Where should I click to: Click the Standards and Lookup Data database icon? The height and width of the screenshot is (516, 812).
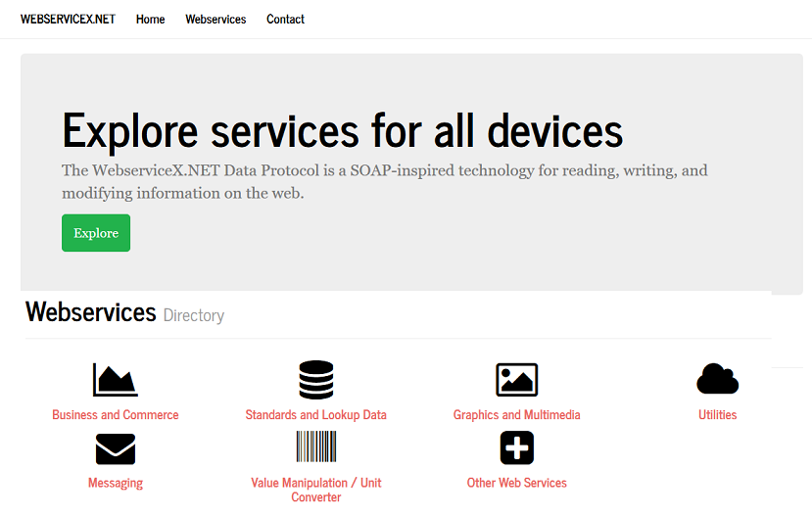316,380
